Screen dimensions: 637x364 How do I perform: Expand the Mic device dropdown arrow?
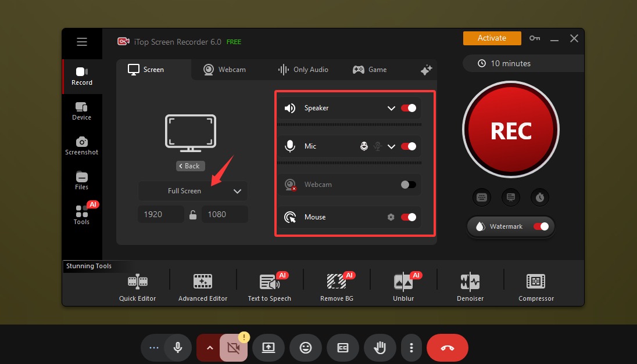pyautogui.click(x=391, y=146)
